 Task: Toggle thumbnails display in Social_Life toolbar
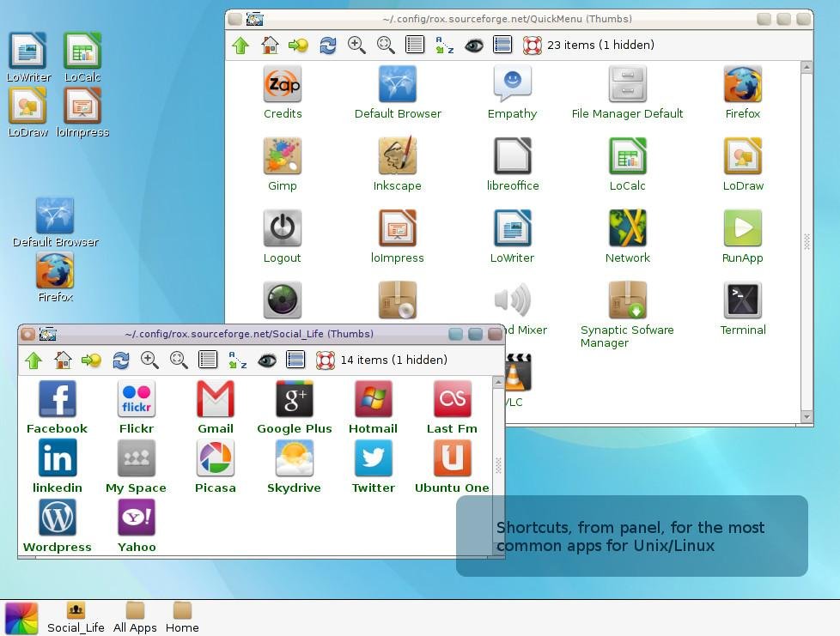click(295, 360)
